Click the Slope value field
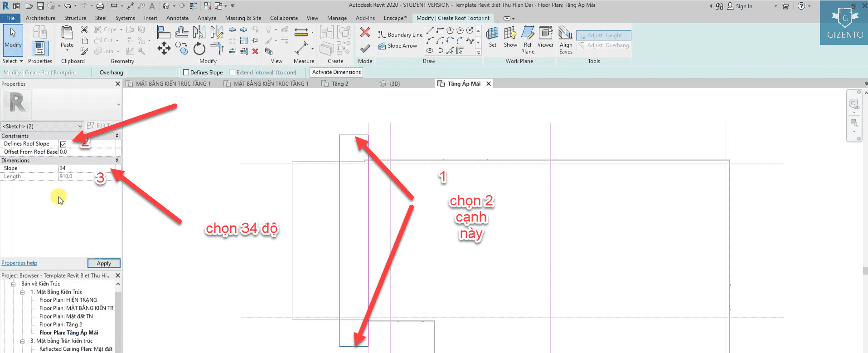The width and height of the screenshot is (868, 353). coord(88,168)
